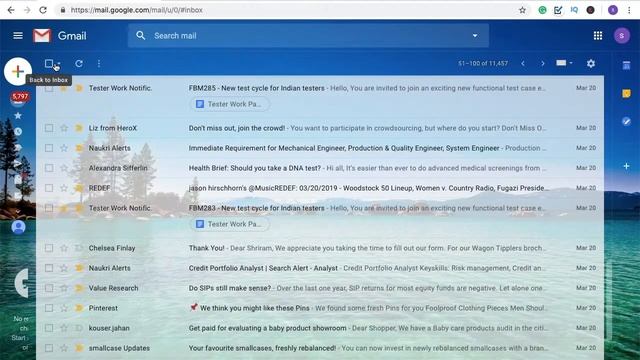Open Keep notes side panel icon

(x=626, y=93)
